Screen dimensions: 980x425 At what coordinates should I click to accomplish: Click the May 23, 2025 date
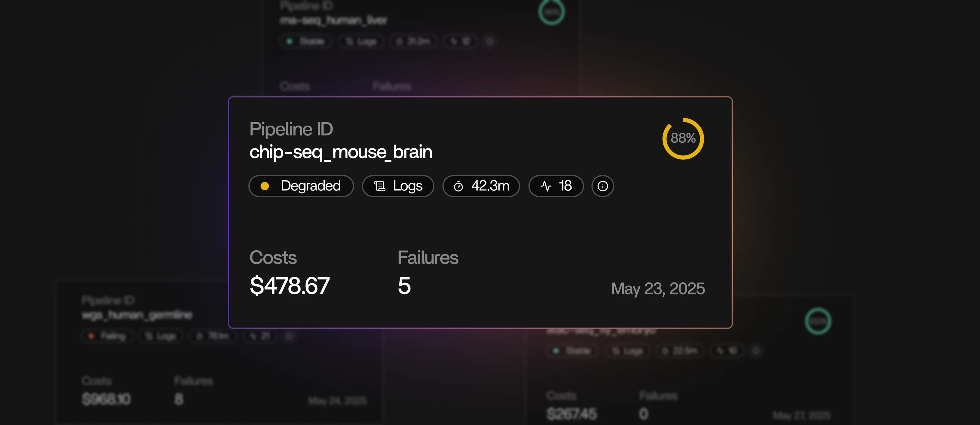coord(658,288)
